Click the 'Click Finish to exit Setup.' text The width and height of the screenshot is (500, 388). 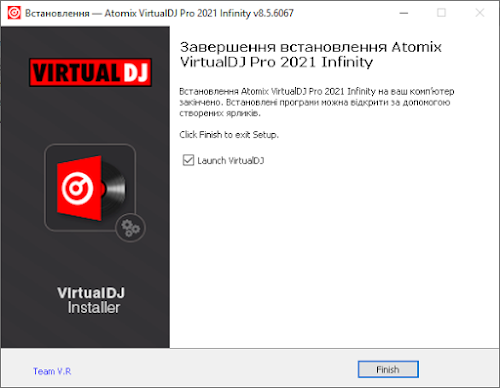click(x=229, y=135)
